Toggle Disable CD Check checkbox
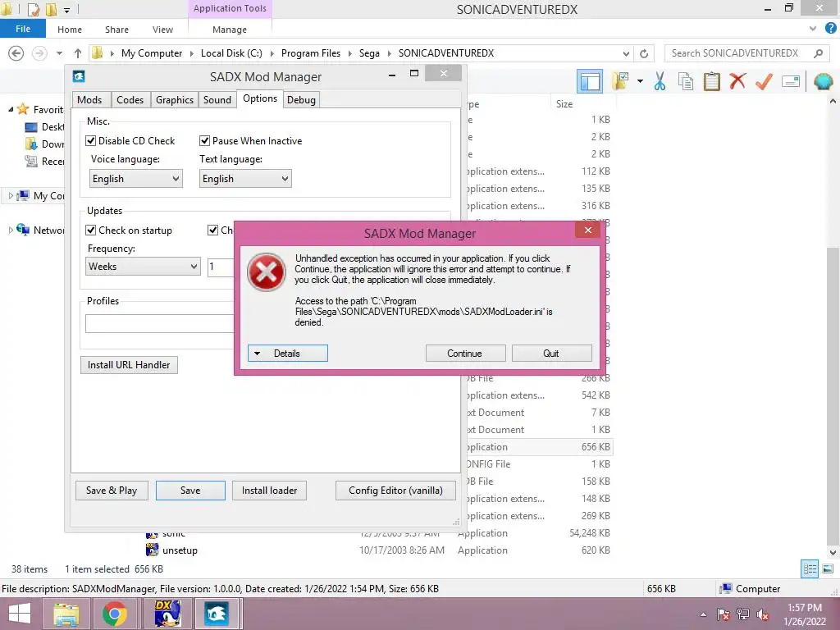840x630 pixels. (x=90, y=141)
